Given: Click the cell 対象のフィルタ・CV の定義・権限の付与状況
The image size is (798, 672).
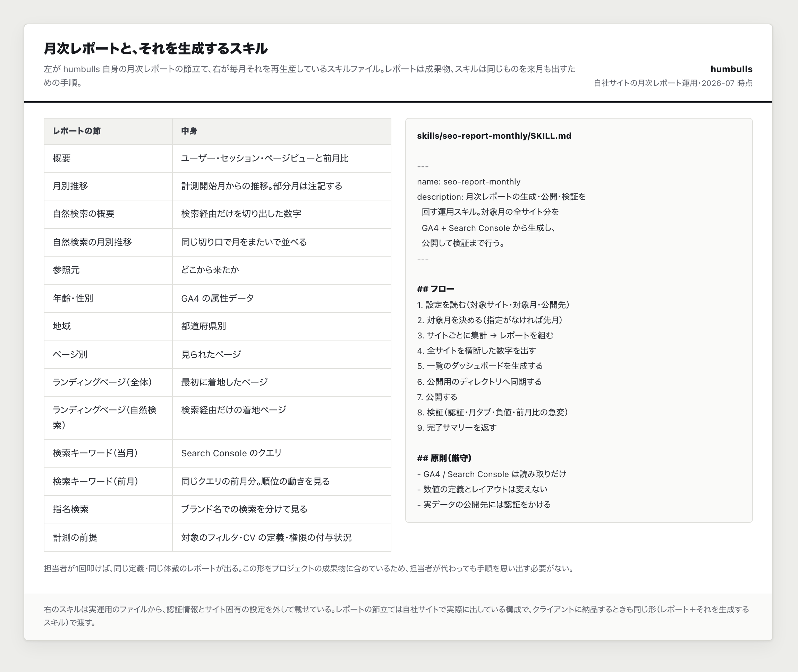Looking at the screenshot, I should click(x=282, y=538).
